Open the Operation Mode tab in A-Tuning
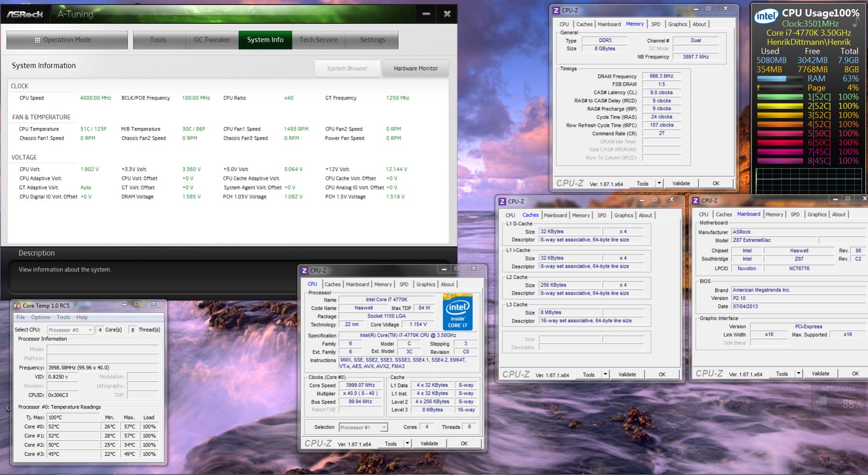Image resolution: width=868 pixels, height=475 pixels. pyautogui.click(x=67, y=40)
